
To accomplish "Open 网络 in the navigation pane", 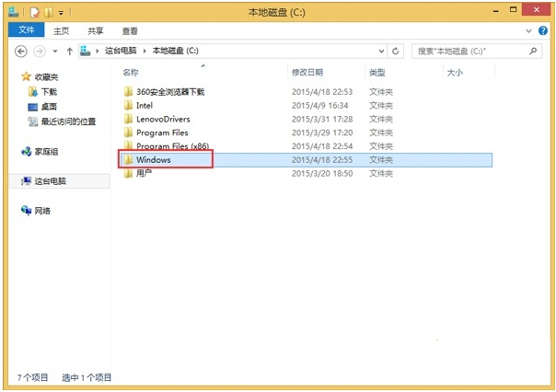I will (x=42, y=211).
